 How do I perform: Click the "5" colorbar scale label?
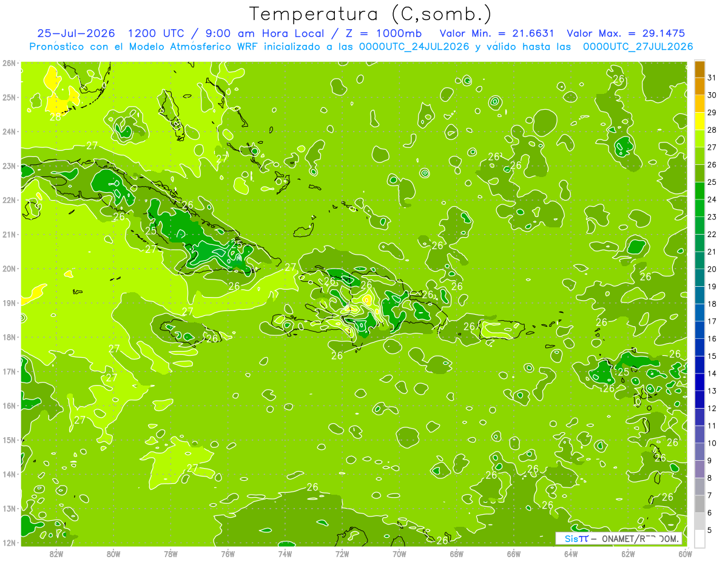coord(710,530)
